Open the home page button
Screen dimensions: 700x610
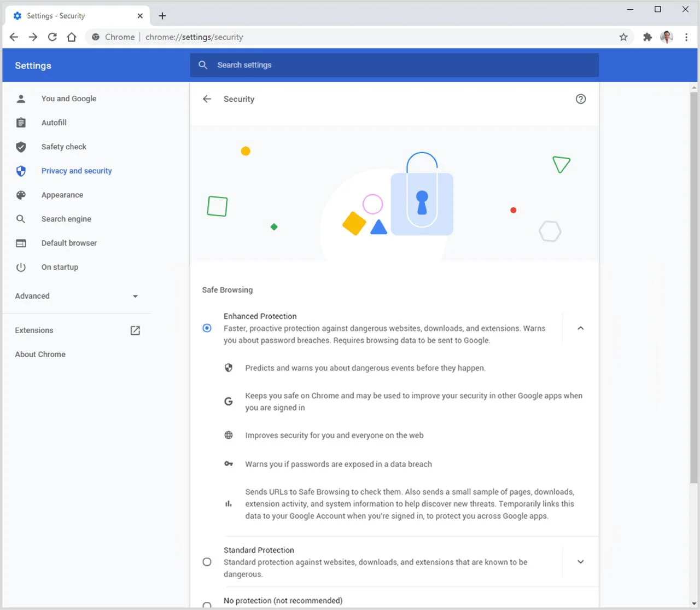tap(72, 37)
